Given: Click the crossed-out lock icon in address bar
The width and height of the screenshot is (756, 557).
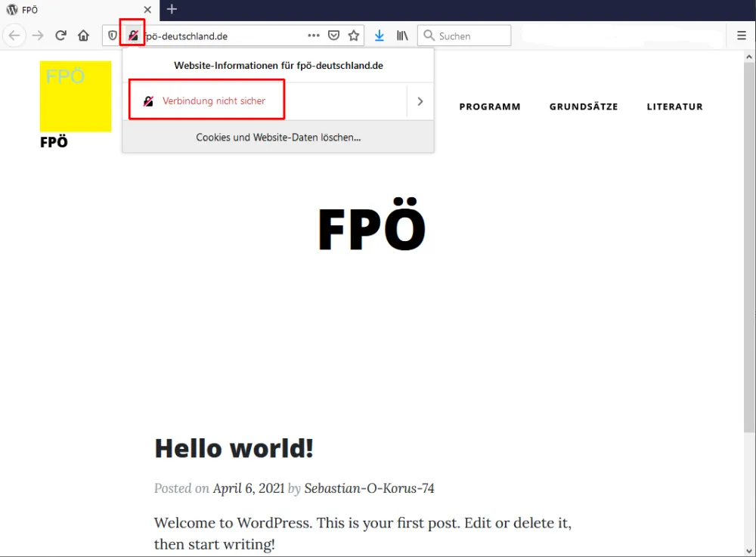Looking at the screenshot, I should pyautogui.click(x=133, y=36).
